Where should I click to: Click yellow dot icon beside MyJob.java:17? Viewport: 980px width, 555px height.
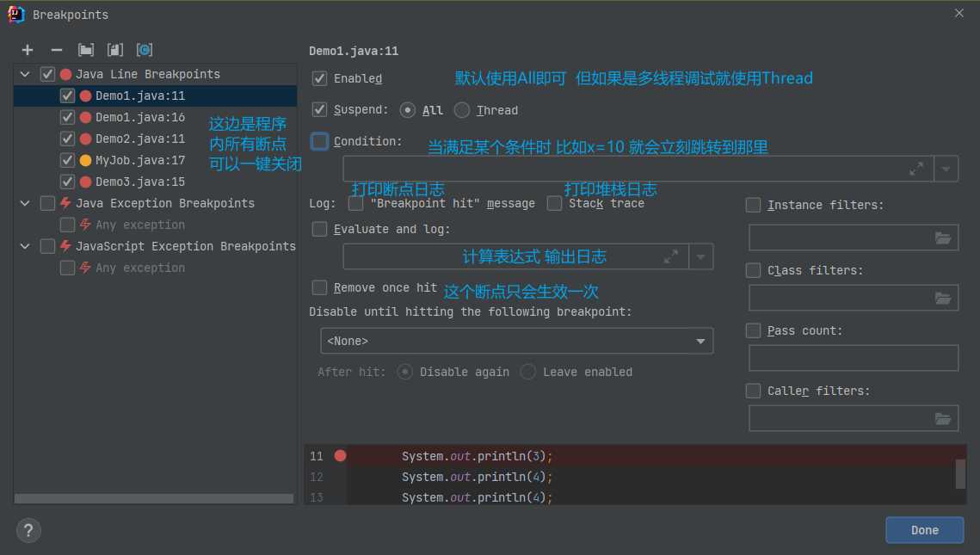point(86,161)
